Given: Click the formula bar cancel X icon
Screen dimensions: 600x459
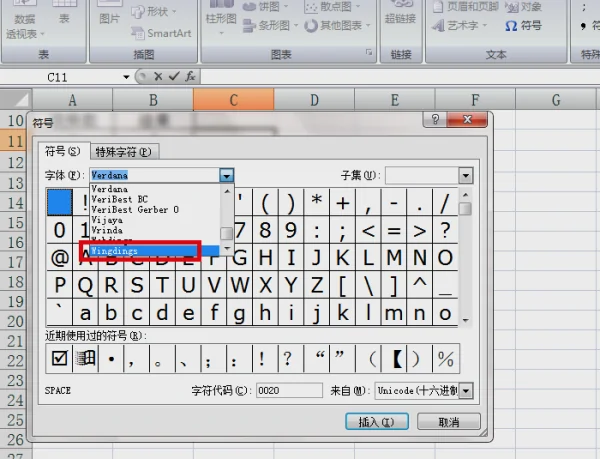Looking at the screenshot, I should pyautogui.click(x=158, y=76).
